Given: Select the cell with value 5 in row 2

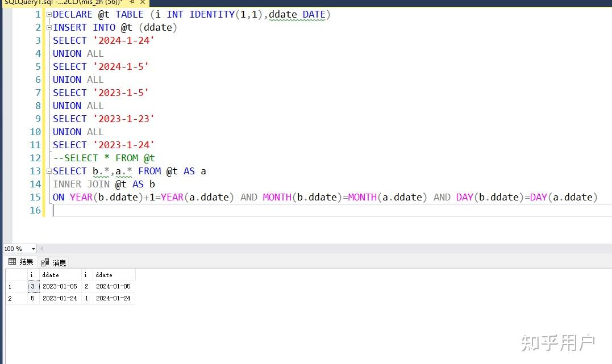Looking at the screenshot, I should (33, 299).
